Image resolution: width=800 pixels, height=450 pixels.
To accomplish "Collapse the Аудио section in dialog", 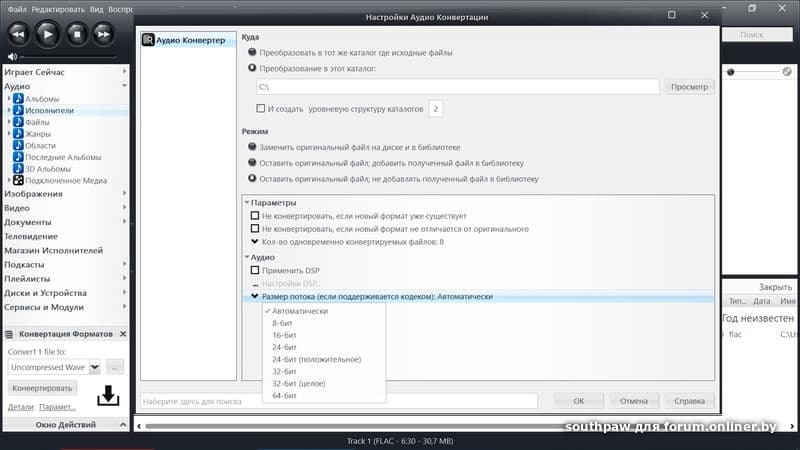I will click(247, 257).
